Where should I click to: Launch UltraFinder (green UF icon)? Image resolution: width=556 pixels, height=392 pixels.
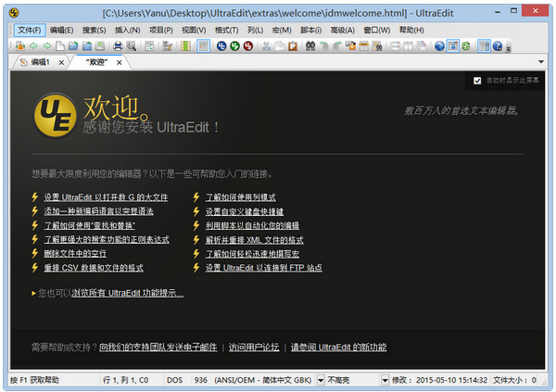tap(234, 45)
